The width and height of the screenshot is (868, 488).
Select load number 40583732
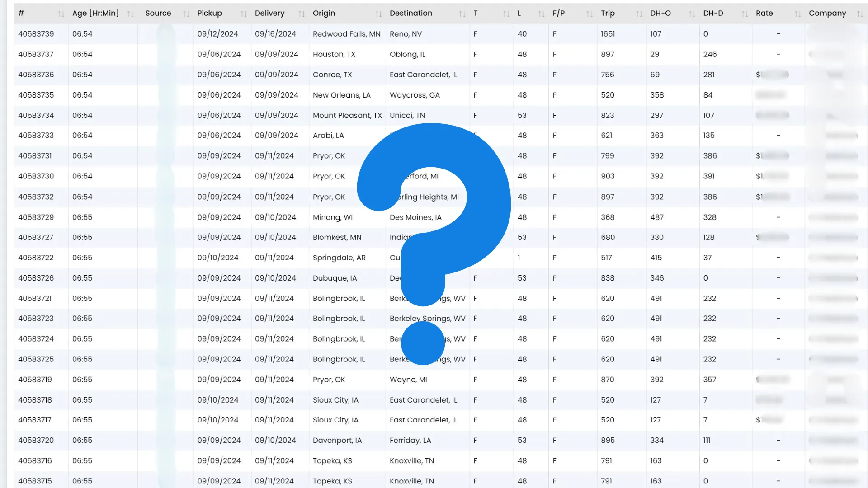pos(36,197)
